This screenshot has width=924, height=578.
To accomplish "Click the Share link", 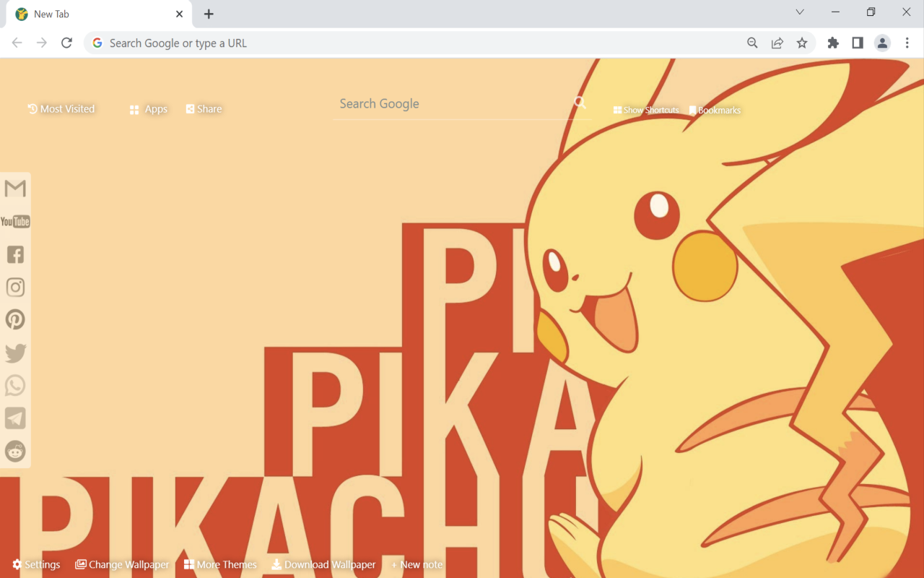I will coord(204,109).
